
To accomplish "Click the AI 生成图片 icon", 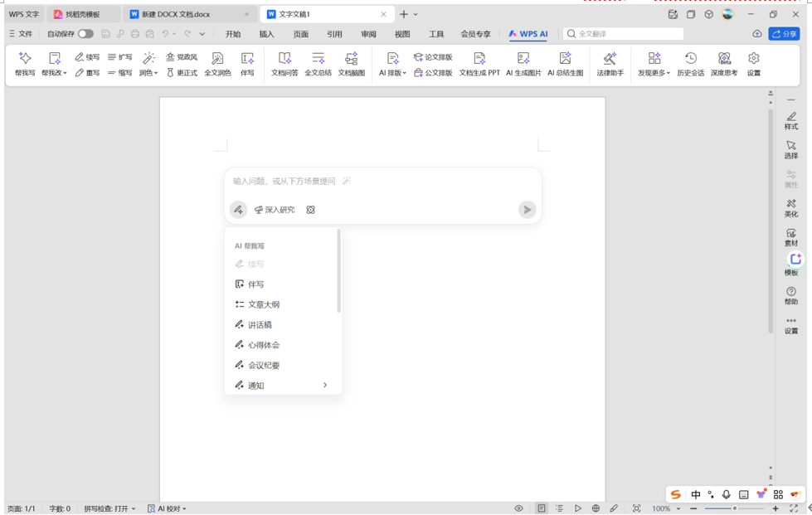I will [x=523, y=64].
